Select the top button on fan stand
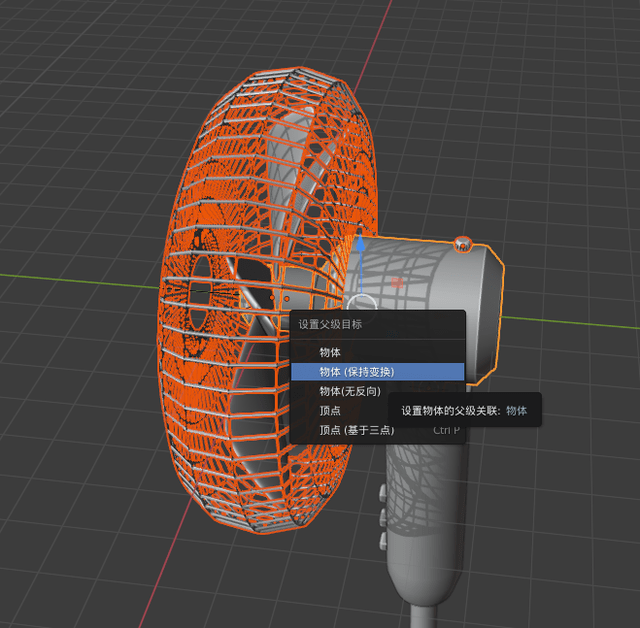The image size is (640, 628). tap(382, 493)
